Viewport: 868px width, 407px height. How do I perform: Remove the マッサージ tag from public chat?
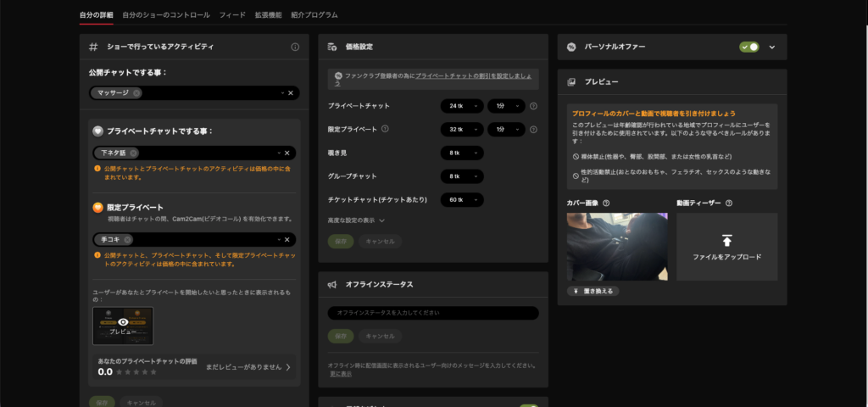[x=137, y=93]
